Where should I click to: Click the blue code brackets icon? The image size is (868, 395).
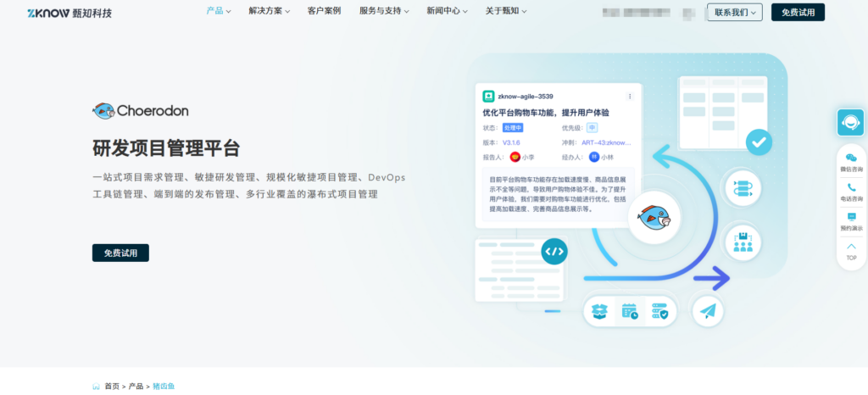coord(554,252)
